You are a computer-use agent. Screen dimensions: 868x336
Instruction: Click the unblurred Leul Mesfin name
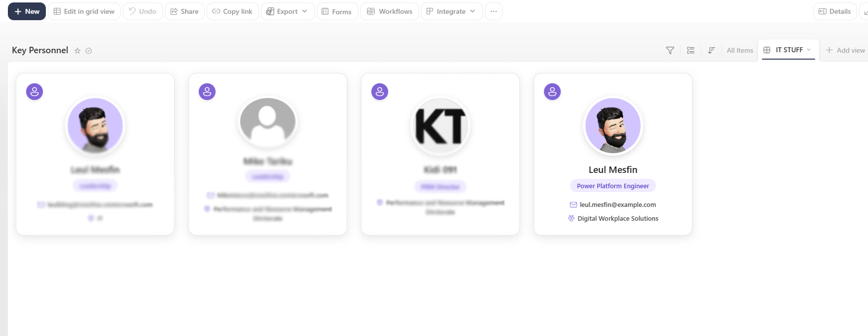point(613,169)
